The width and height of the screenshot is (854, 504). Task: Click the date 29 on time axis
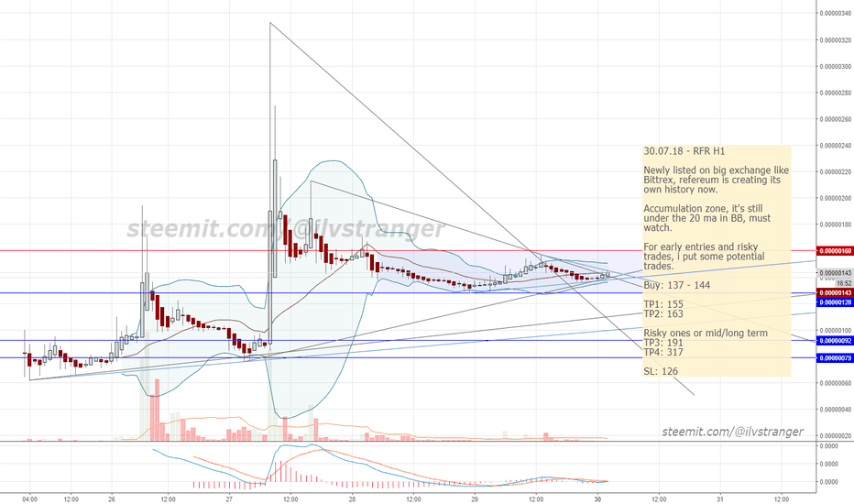click(x=475, y=499)
